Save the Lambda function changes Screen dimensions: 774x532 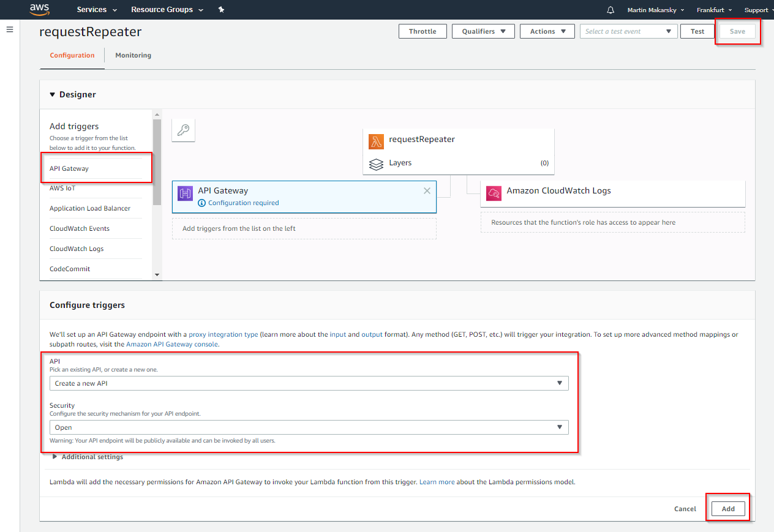point(737,31)
